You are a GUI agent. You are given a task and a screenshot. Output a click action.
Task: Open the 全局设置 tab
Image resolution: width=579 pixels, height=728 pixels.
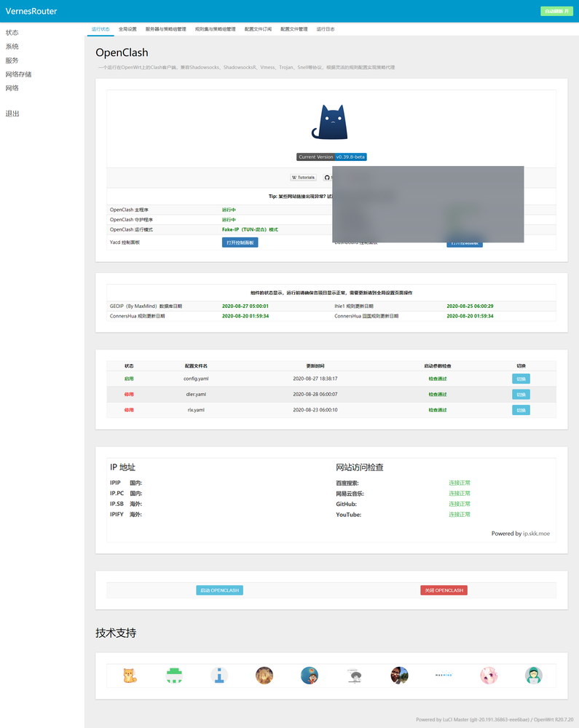(x=127, y=29)
